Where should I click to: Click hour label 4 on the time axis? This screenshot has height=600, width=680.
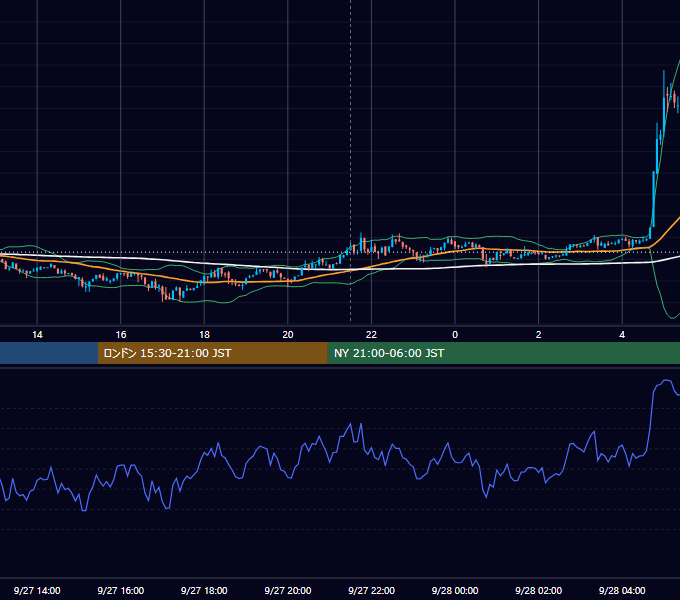coord(622,335)
